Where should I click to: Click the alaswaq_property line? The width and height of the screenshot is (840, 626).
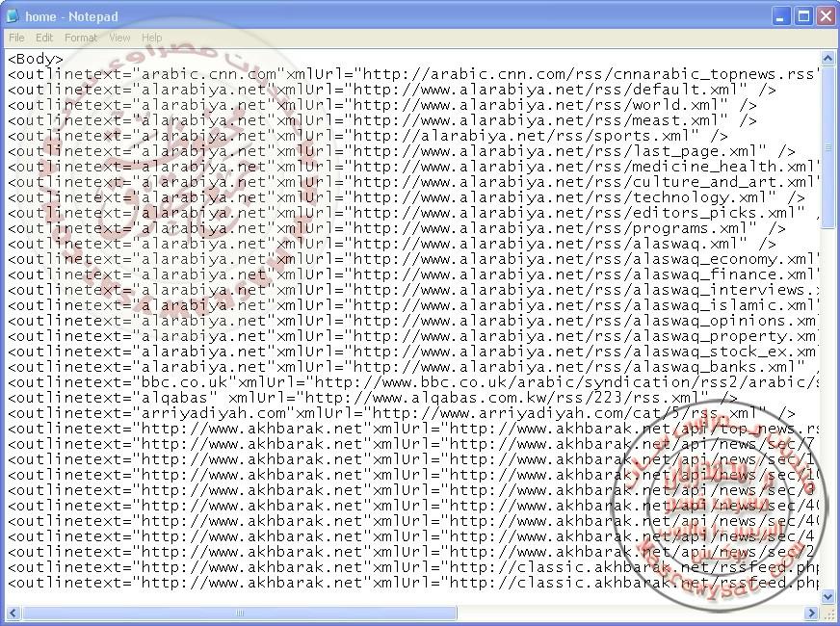click(413, 337)
